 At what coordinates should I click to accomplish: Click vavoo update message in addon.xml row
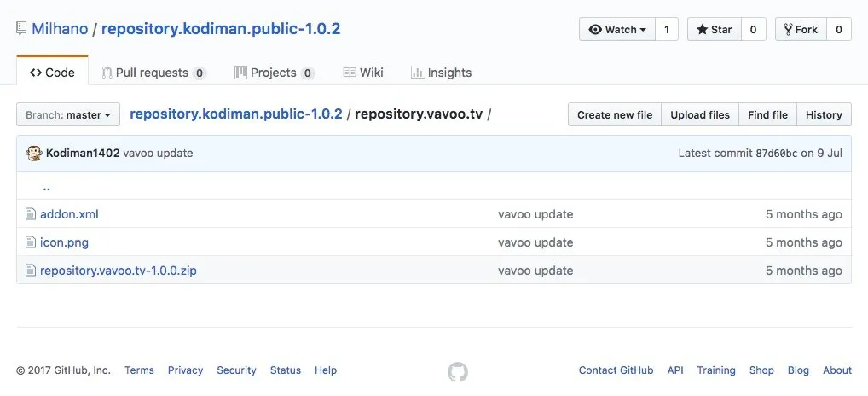point(535,213)
